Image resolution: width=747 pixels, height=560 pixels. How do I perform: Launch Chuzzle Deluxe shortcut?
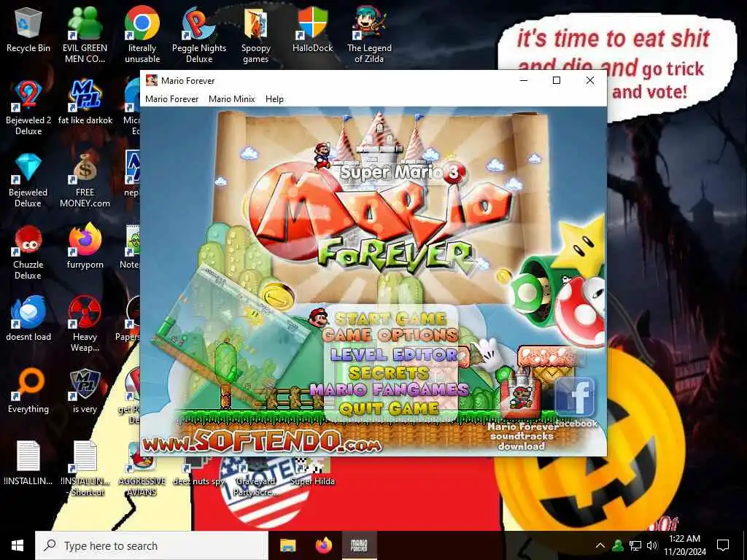click(28, 252)
